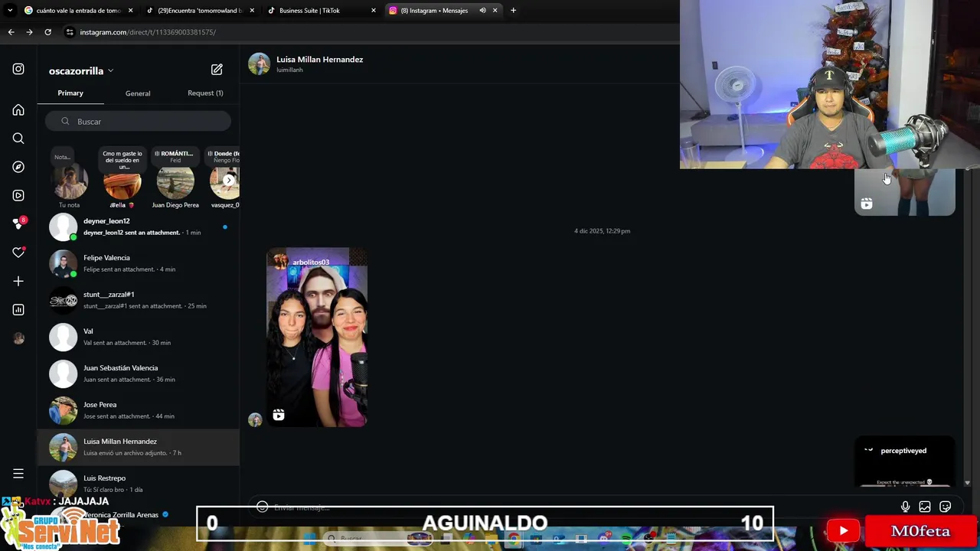Image resolution: width=980 pixels, height=551 pixels.
Task: Click the luimillanh username under header
Action: tap(289, 70)
